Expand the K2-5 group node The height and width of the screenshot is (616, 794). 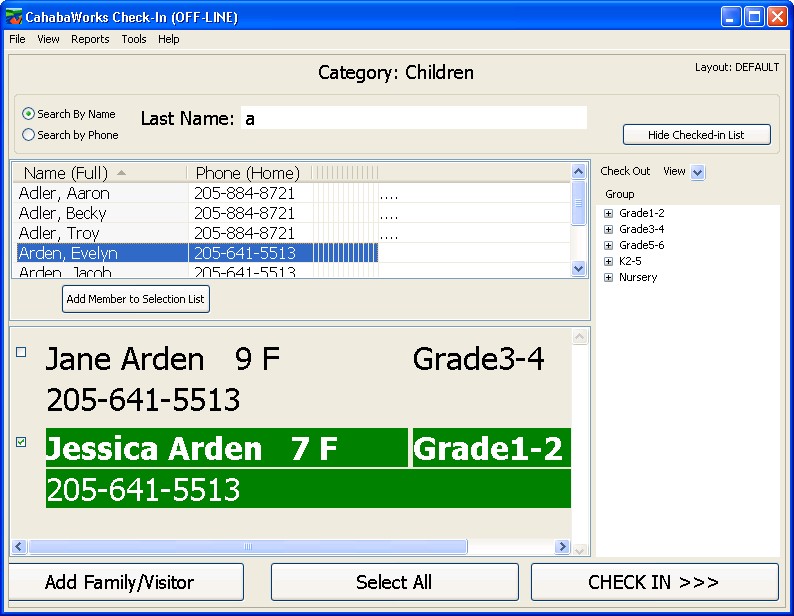(x=608, y=261)
